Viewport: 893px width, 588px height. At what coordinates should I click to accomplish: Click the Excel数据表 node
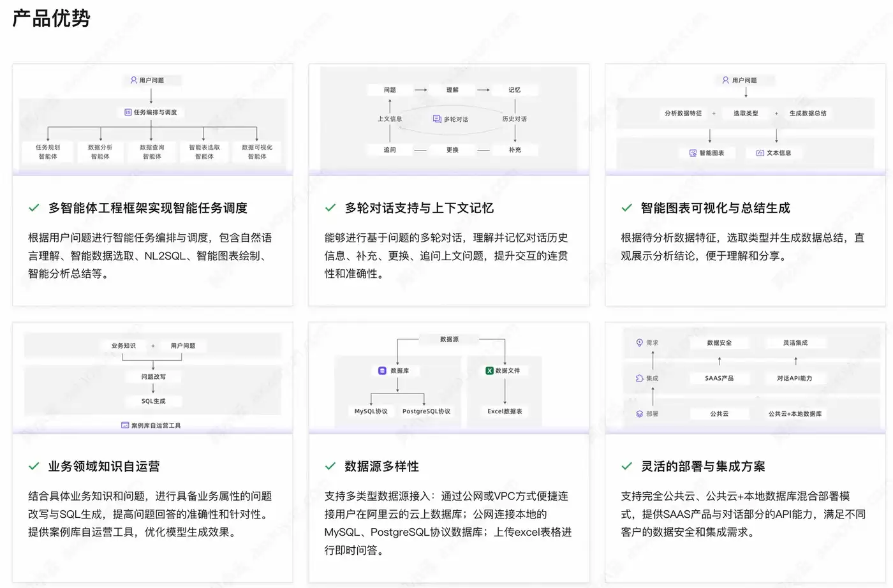[x=505, y=411]
